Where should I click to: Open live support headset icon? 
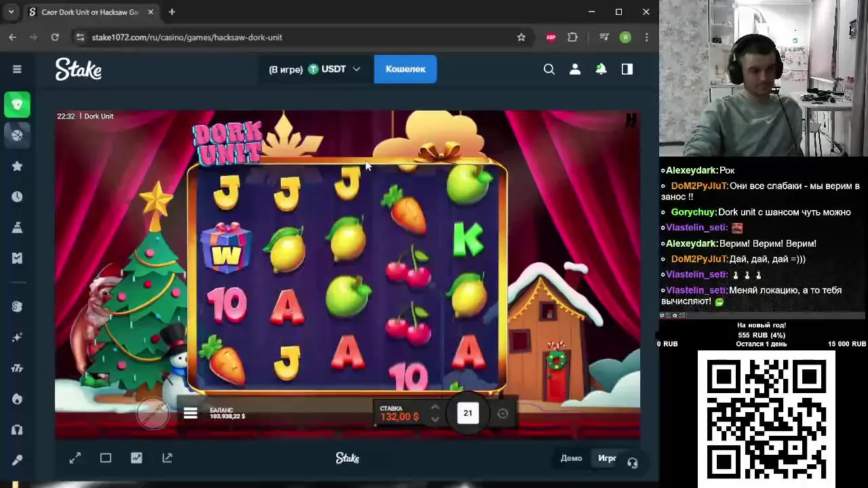(x=632, y=463)
